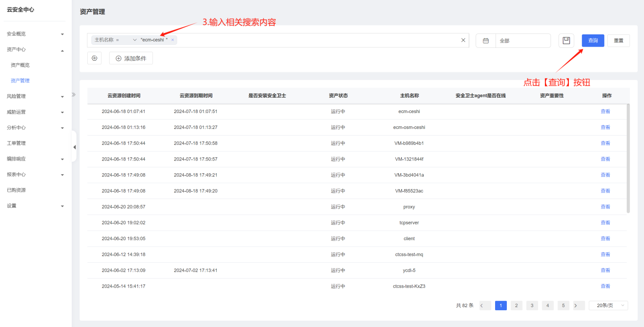Open the 主机名称 = operator dropdown
644x327 pixels.
[x=135, y=40]
